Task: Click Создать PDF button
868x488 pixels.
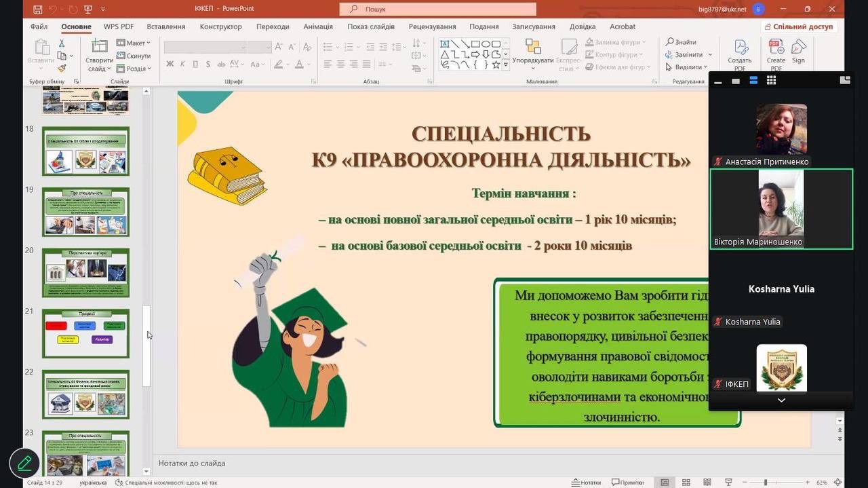Action: click(x=740, y=56)
